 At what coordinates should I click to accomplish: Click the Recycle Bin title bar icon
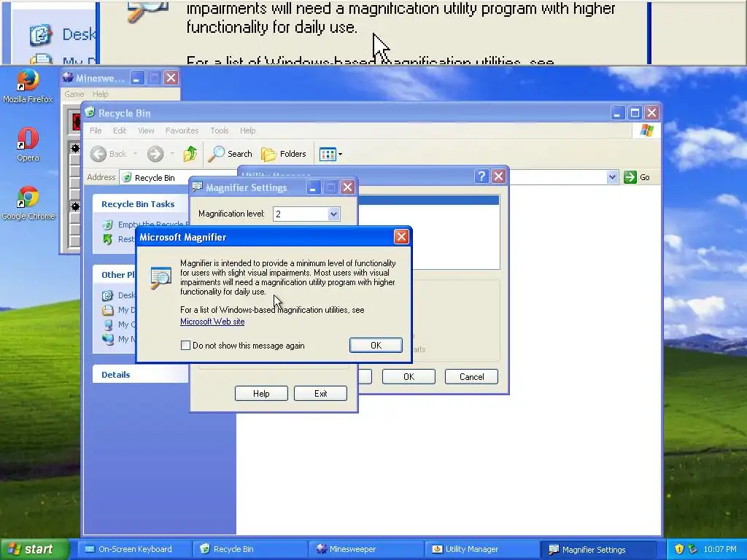pyautogui.click(x=90, y=112)
